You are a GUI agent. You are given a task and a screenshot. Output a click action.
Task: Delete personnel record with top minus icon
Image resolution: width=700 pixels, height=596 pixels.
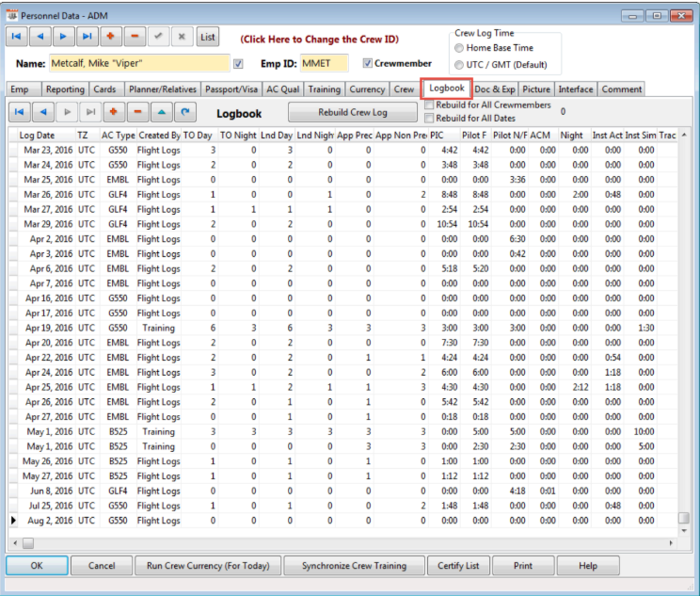coord(135,37)
